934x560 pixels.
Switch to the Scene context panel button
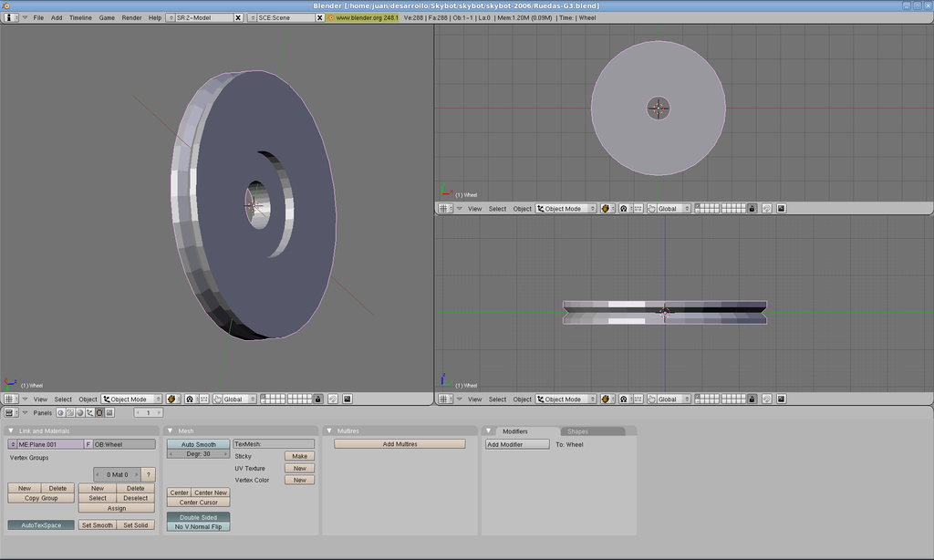pyautogui.click(x=109, y=413)
